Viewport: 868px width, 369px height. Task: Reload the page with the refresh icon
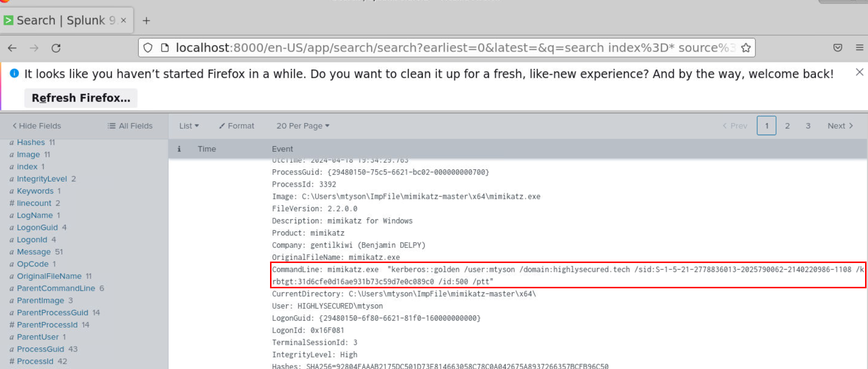click(56, 48)
